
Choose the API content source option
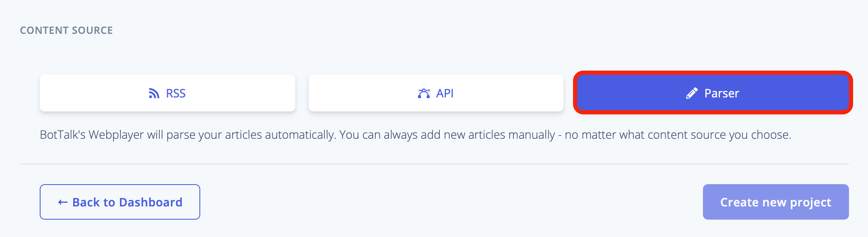436,93
